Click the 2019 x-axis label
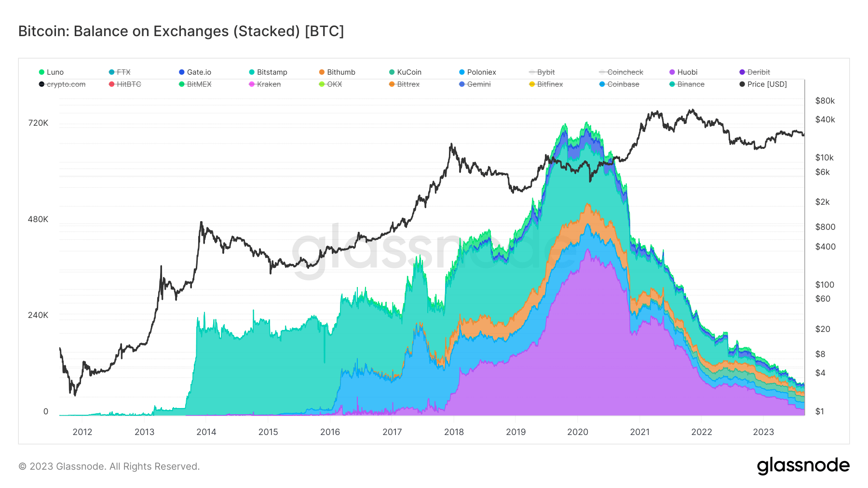 point(516,432)
